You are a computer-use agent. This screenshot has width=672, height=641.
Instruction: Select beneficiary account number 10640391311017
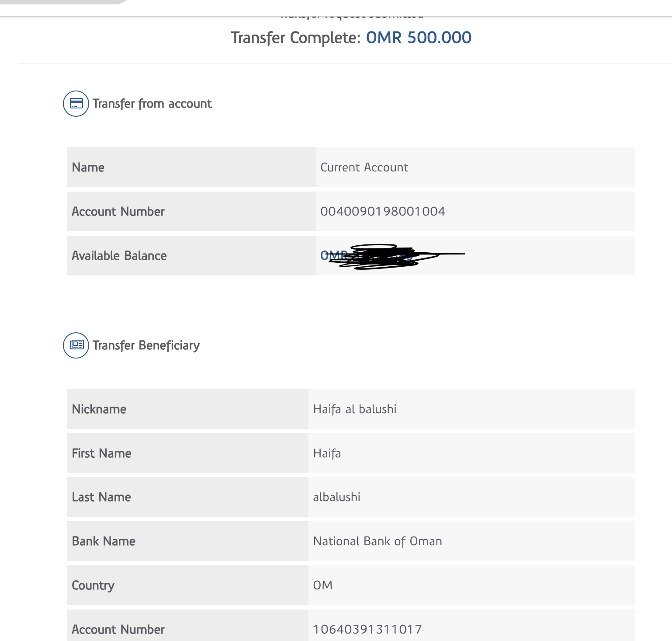pyautogui.click(x=367, y=630)
